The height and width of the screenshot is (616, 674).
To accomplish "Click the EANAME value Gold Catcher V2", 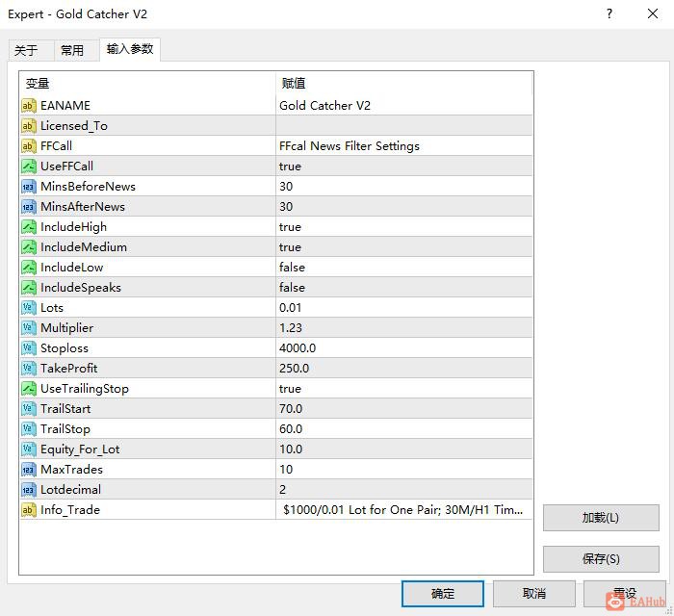I will 324,106.
